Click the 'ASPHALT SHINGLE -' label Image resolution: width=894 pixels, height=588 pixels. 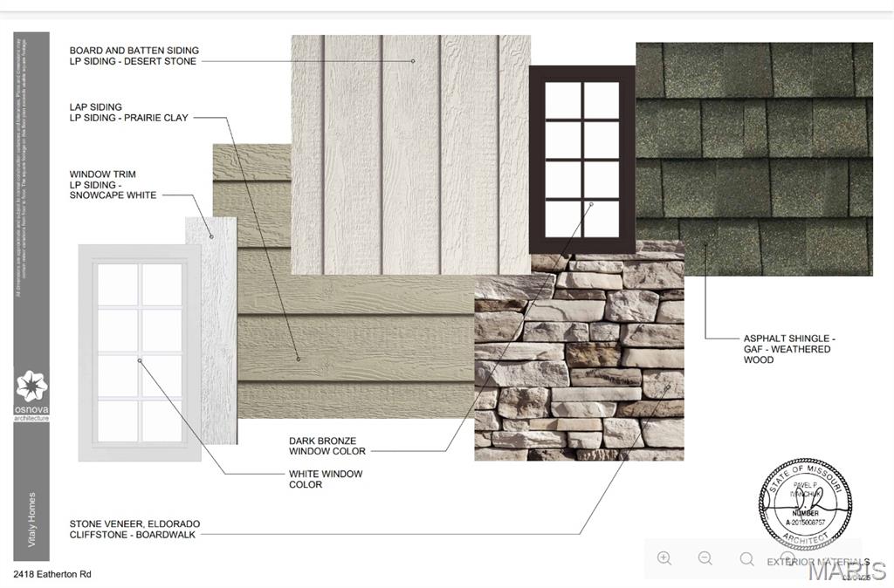coord(789,338)
